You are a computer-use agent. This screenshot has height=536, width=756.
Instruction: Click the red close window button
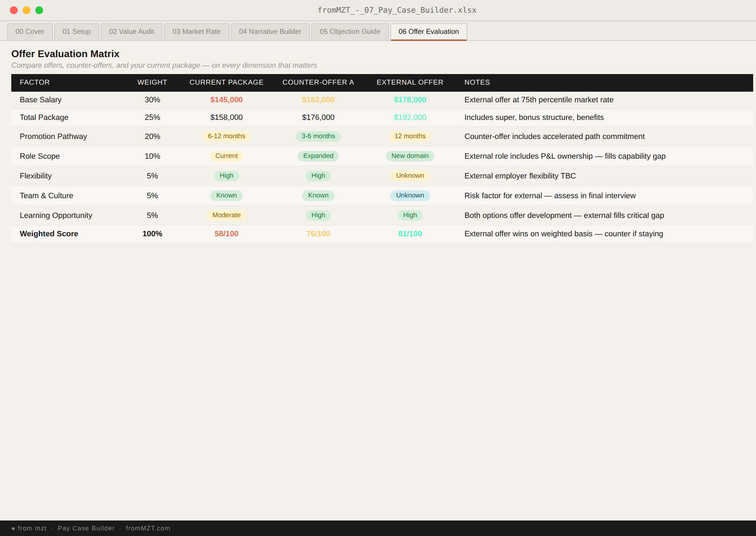point(14,10)
